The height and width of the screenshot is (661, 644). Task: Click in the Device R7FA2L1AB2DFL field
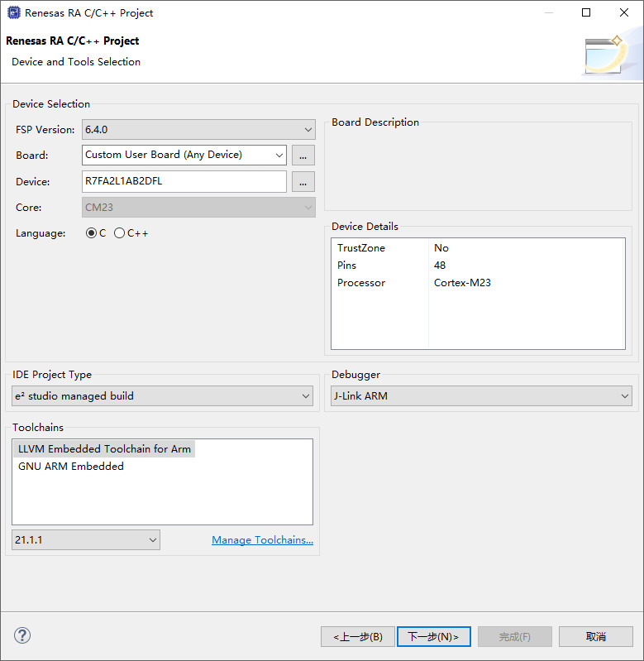184,181
